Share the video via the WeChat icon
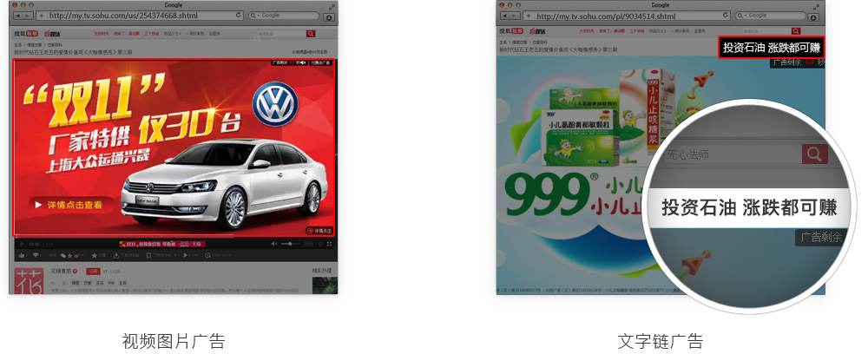The image size is (868, 354). pos(62,256)
